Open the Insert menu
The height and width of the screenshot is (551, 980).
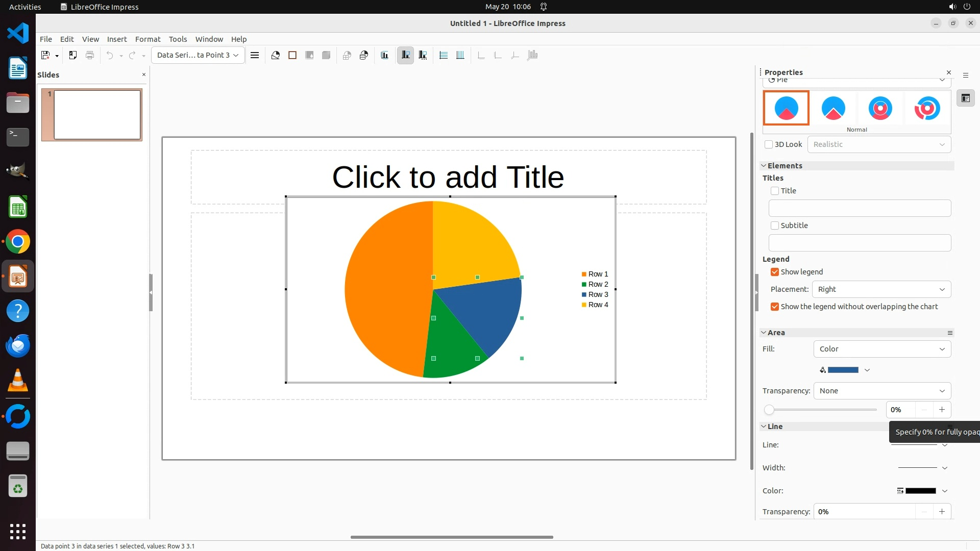point(116,39)
